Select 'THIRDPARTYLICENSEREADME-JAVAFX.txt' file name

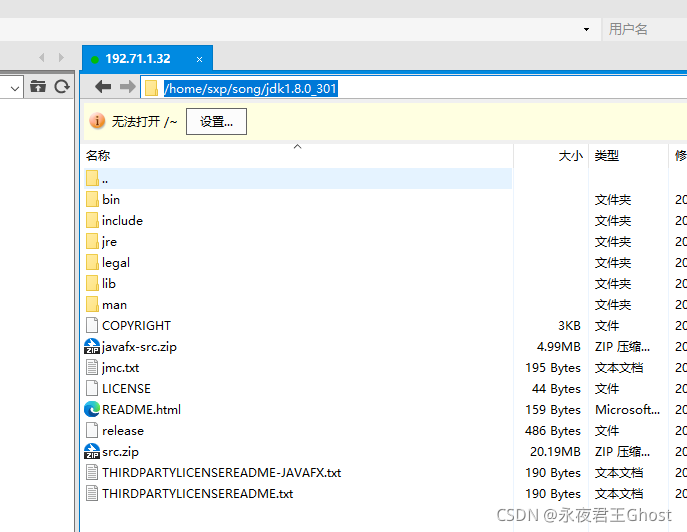(222, 473)
